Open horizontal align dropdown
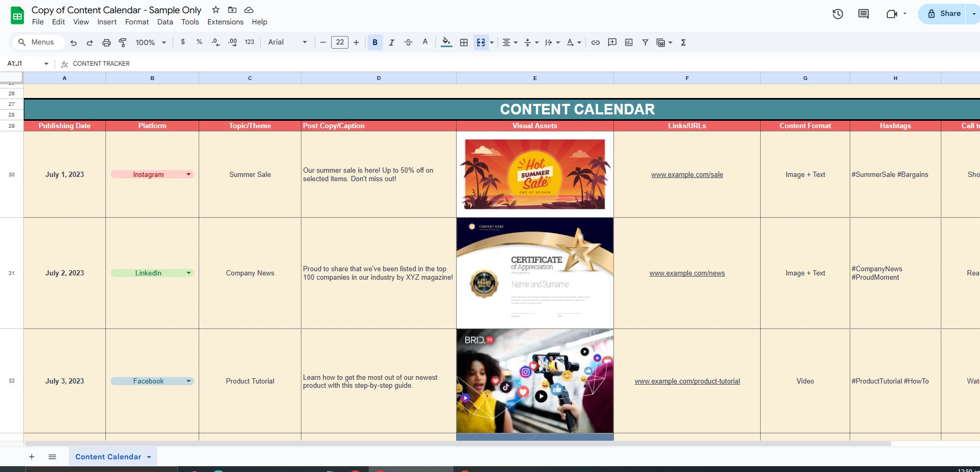 (509, 42)
